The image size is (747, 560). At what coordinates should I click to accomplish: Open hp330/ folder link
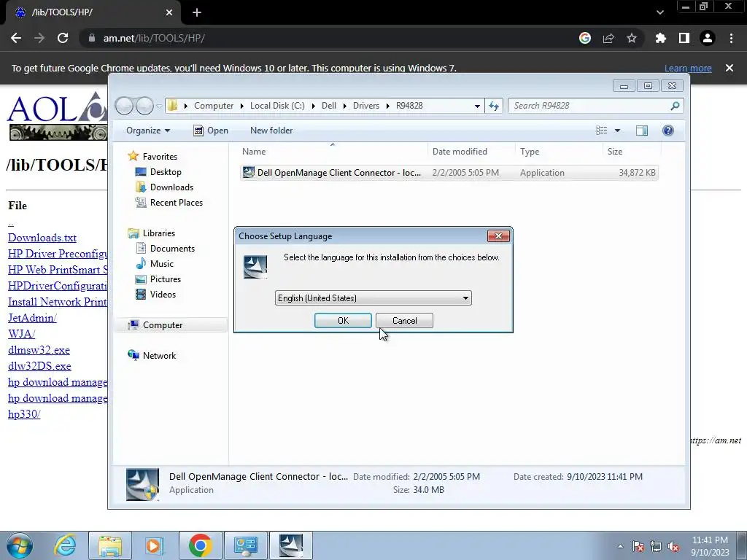click(24, 414)
